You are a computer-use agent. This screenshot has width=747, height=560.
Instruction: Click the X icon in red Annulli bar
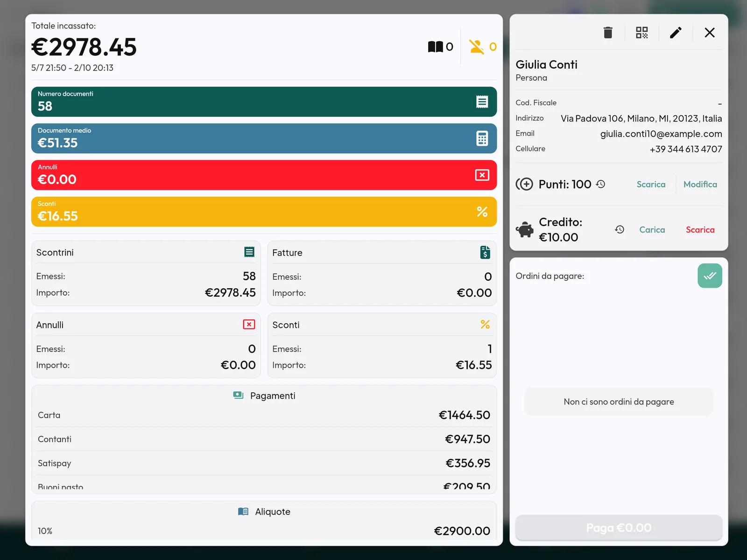click(x=482, y=175)
